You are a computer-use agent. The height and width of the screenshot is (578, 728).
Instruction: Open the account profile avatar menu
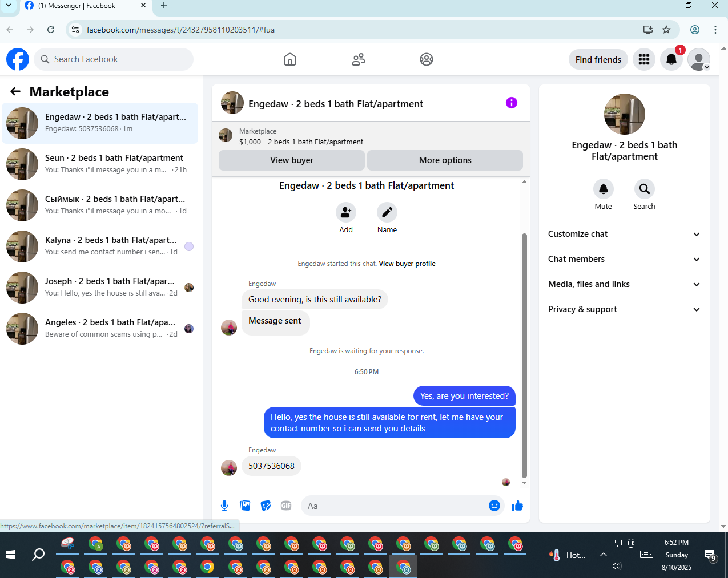point(699,59)
